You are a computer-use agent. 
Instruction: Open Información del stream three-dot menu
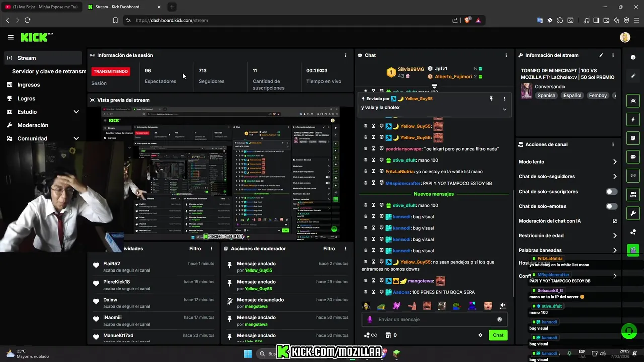point(613,55)
